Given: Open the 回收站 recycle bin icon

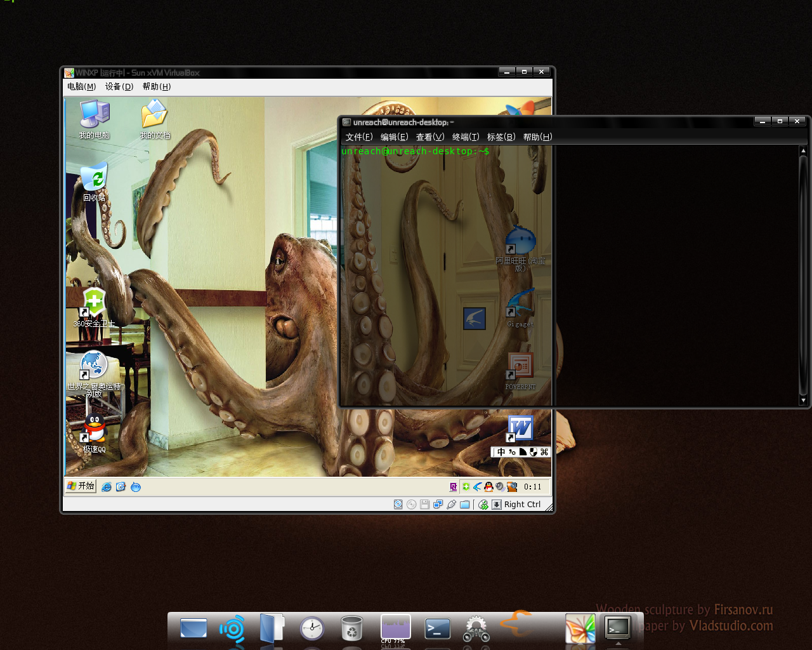Looking at the screenshot, I should point(95,182).
